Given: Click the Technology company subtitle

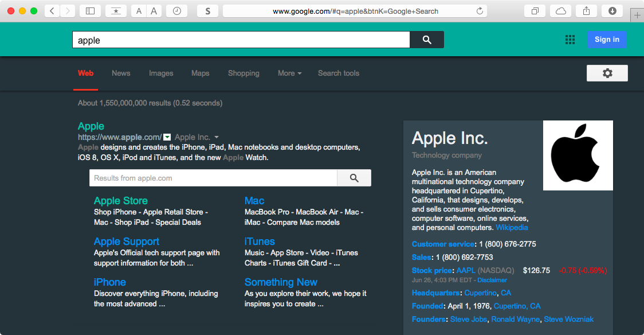Looking at the screenshot, I should (447, 155).
